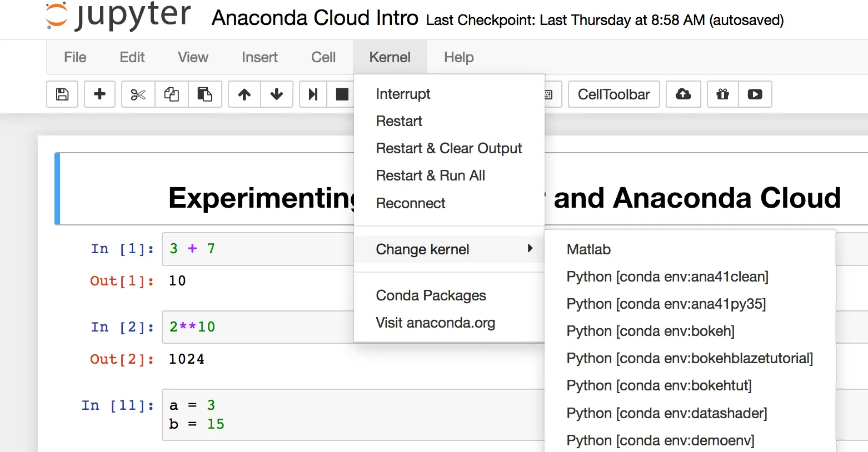
Task: Click Visit anaconda.org in the menu
Action: 435,323
